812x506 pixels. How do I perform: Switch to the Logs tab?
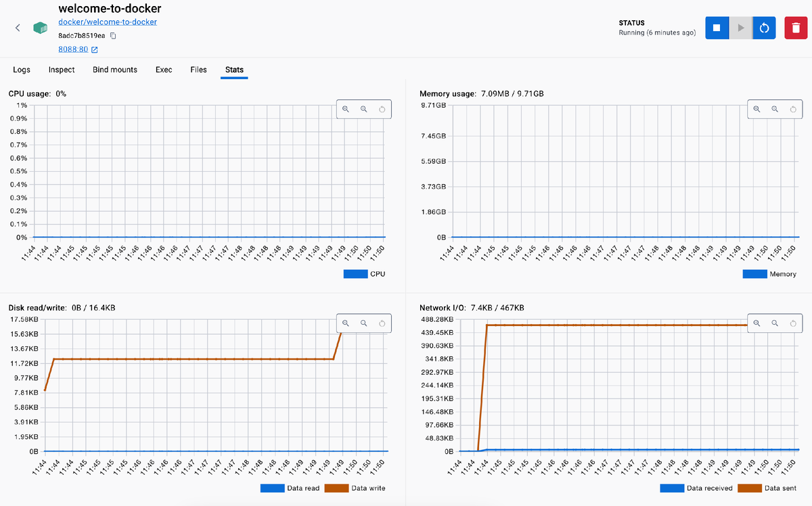tap(22, 70)
